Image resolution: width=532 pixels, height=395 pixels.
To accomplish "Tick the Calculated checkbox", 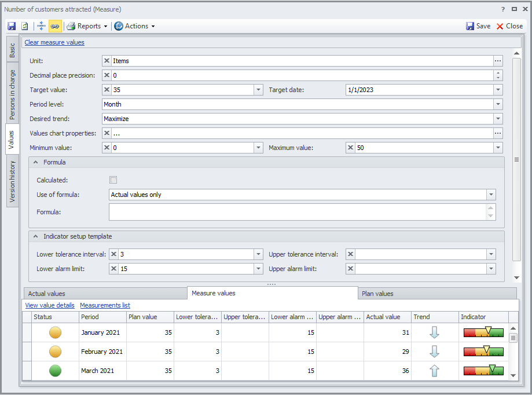I will [x=113, y=180].
